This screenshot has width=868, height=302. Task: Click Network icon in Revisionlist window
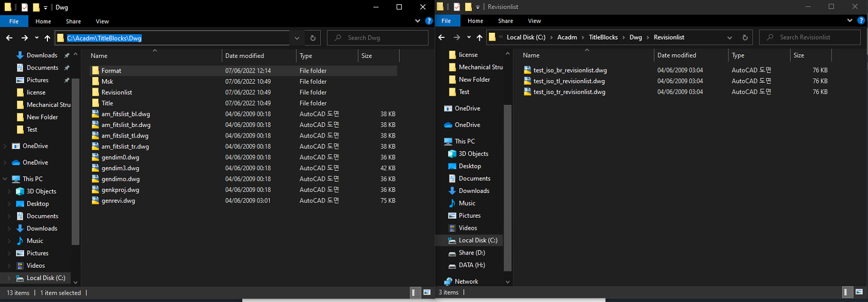coord(448,281)
